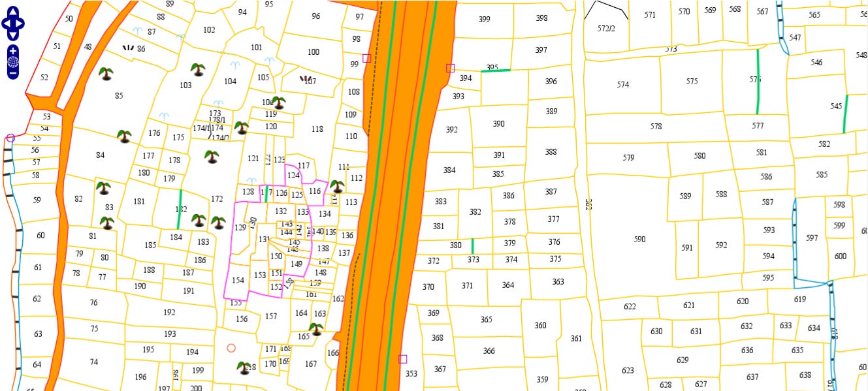Click the pan right arrow control
868x391 pixels.
20,23
